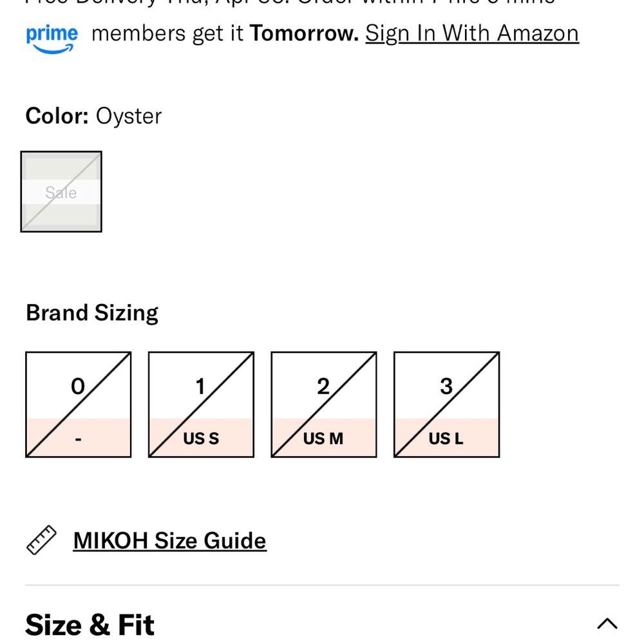
Task: Click the cut-off delivery line at top
Action: (x=290, y=3)
